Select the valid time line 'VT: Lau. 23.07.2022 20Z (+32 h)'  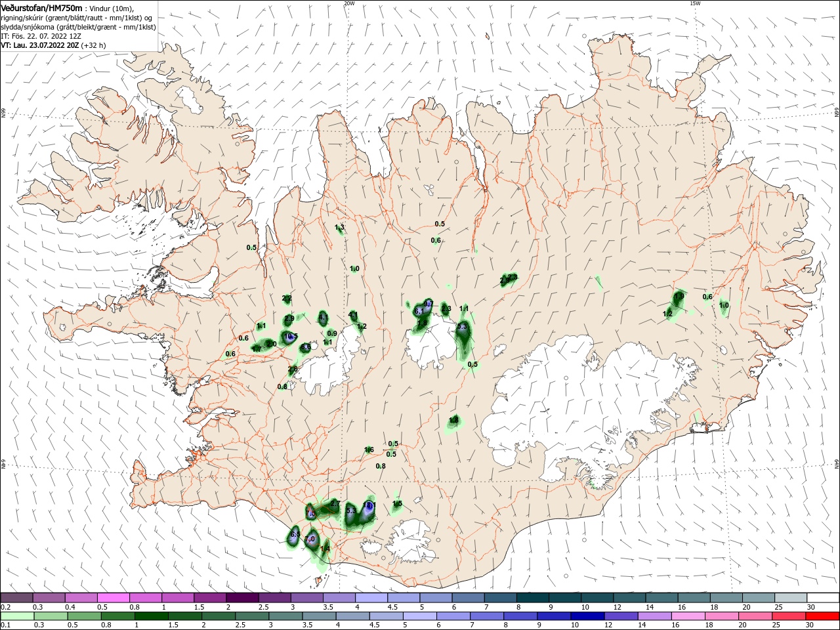(53, 45)
